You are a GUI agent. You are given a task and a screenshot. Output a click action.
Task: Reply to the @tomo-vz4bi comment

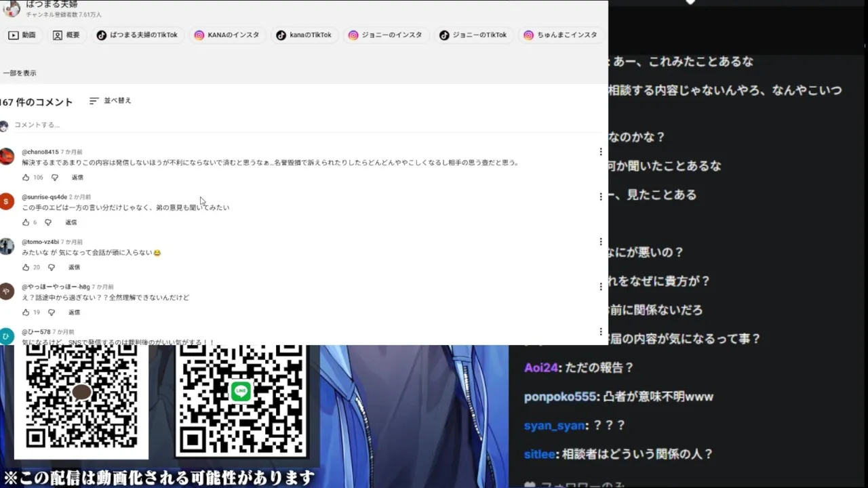[74, 268]
